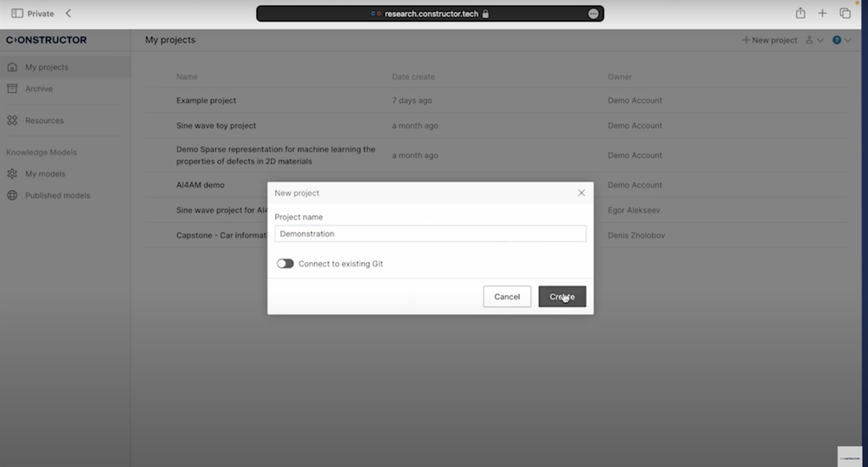Click the 7 days ago date cell
The height and width of the screenshot is (467, 868).
pyautogui.click(x=411, y=100)
